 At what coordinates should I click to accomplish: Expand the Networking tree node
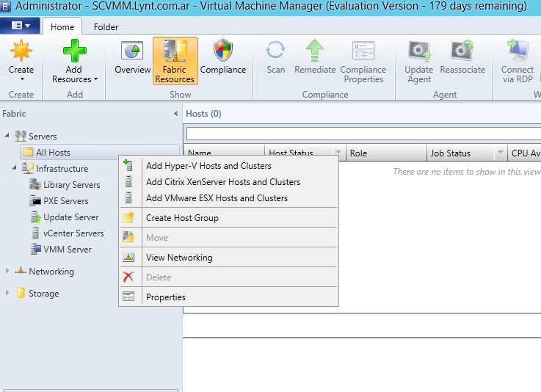tap(7, 271)
